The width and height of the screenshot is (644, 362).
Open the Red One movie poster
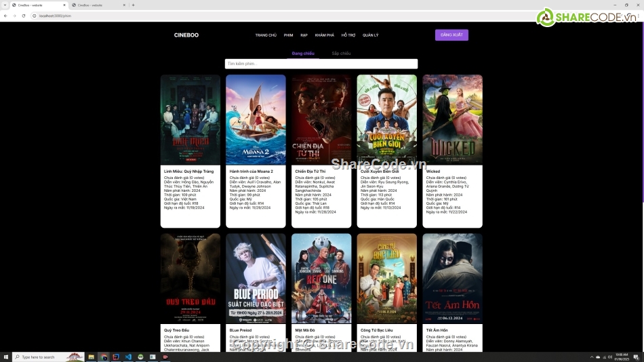point(321,279)
